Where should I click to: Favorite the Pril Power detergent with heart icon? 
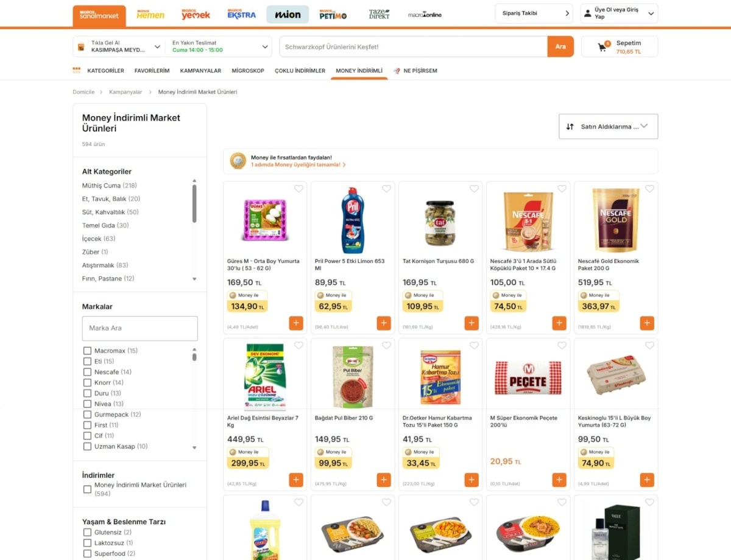pyautogui.click(x=386, y=189)
